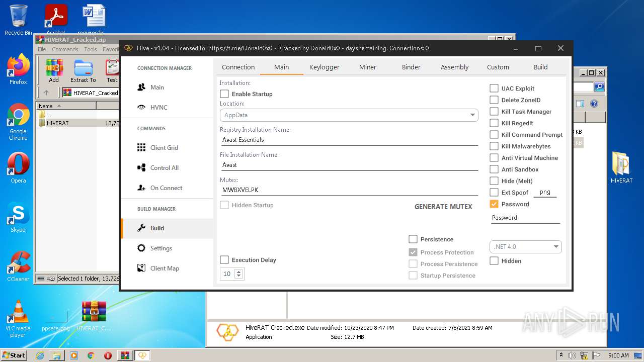Click WinRAR Add toolbar icon
This screenshot has width=644, height=362.
(54, 71)
